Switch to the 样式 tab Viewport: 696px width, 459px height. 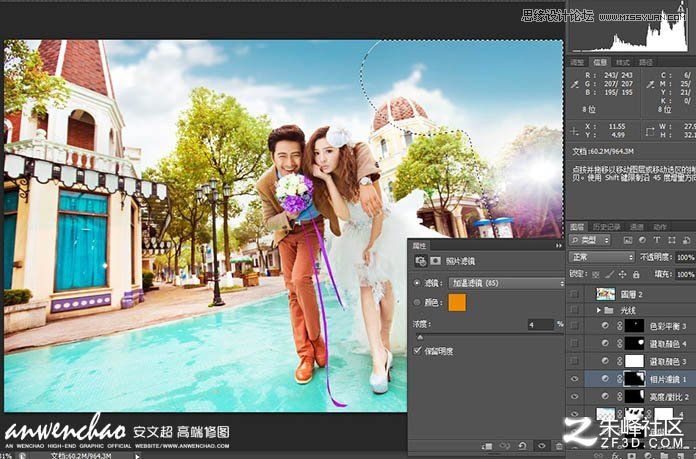(x=622, y=63)
